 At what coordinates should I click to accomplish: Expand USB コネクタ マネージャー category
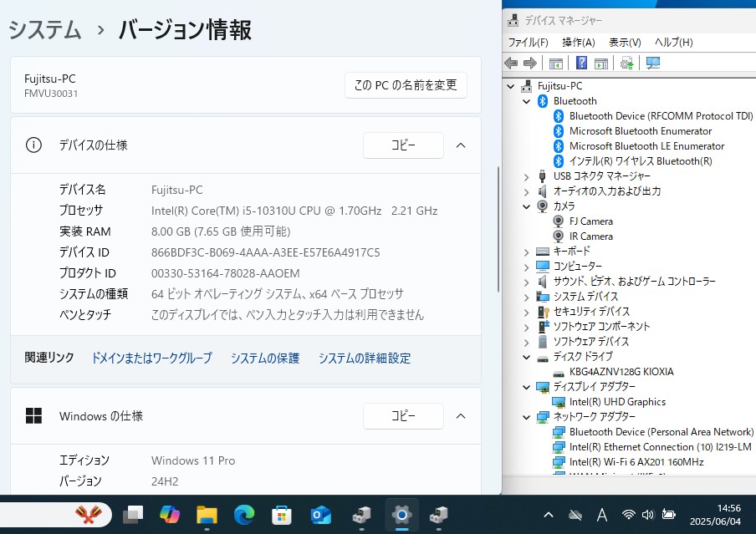(x=527, y=177)
